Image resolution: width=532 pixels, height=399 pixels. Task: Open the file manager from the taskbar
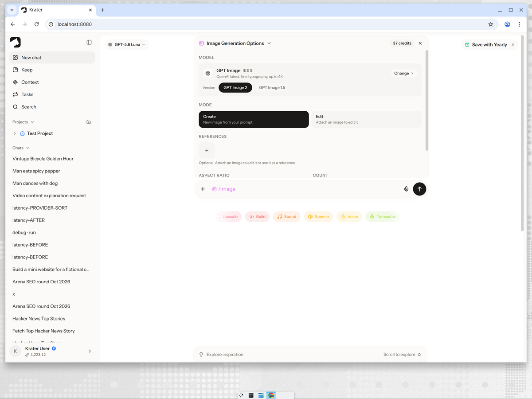pyautogui.click(x=261, y=395)
